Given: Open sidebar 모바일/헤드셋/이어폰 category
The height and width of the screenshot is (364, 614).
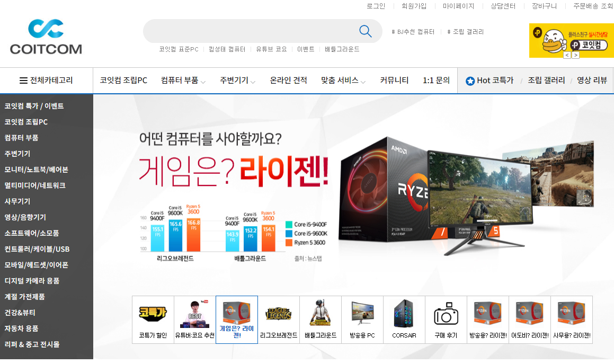Looking at the screenshot, I should tap(37, 265).
